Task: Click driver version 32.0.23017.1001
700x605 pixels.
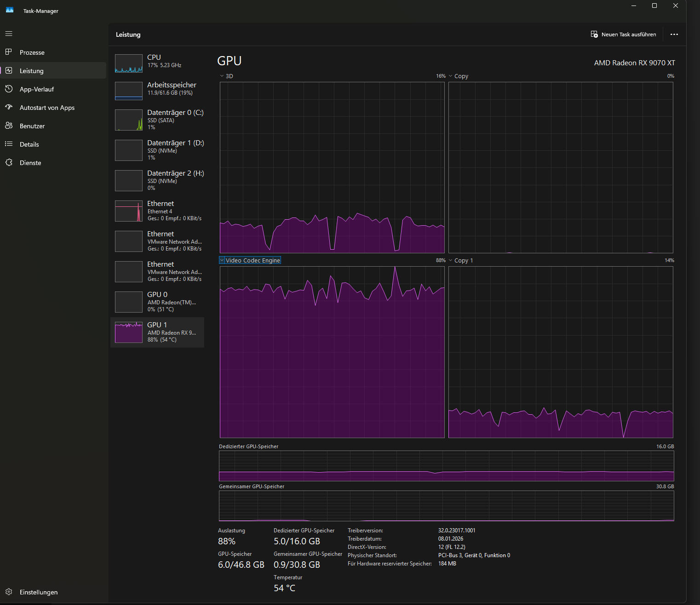Action: [457, 531]
